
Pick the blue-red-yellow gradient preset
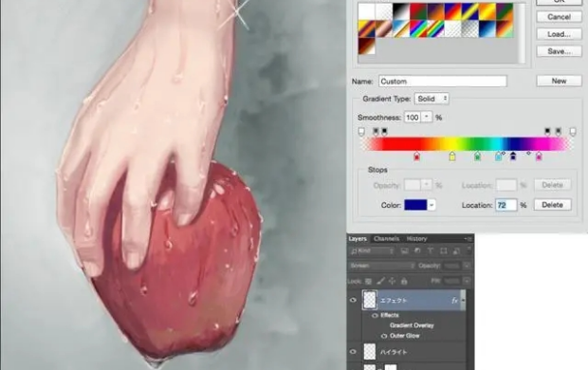coord(452,11)
